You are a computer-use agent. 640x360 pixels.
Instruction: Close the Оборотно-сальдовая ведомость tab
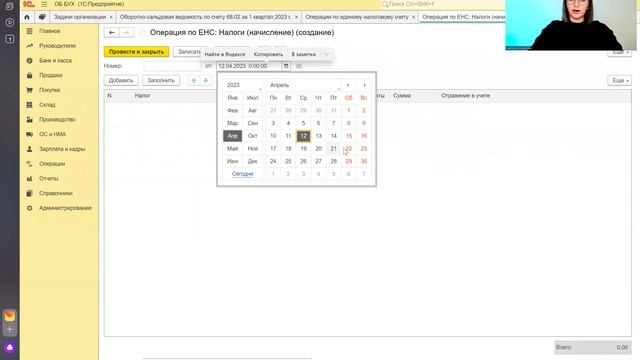tap(296, 17)
